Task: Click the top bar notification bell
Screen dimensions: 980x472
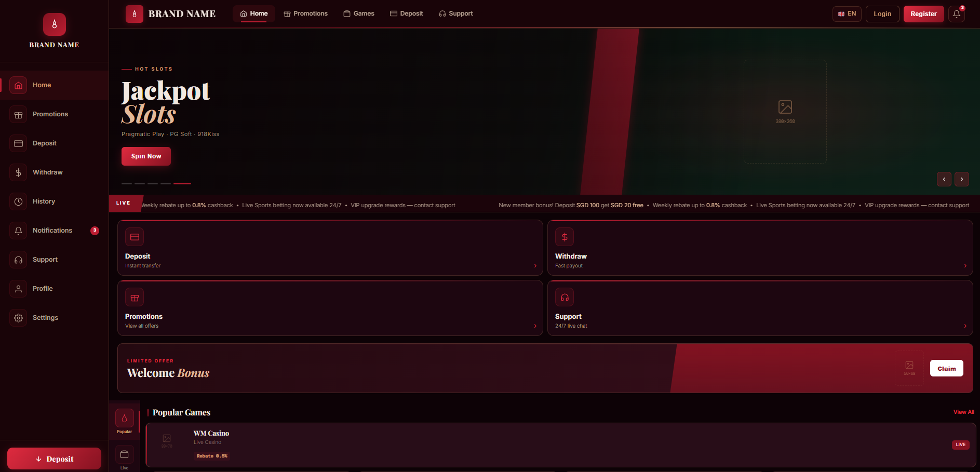Action: tap(957, 14)
